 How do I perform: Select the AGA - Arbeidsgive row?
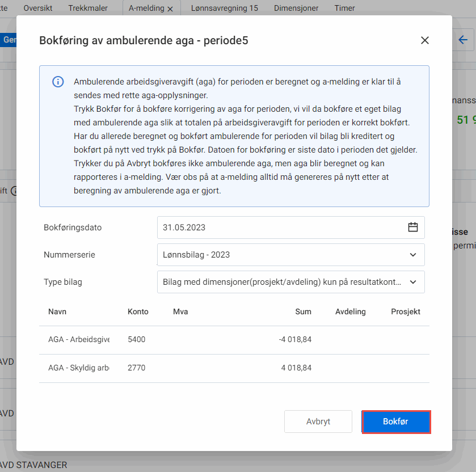[78, 340]
